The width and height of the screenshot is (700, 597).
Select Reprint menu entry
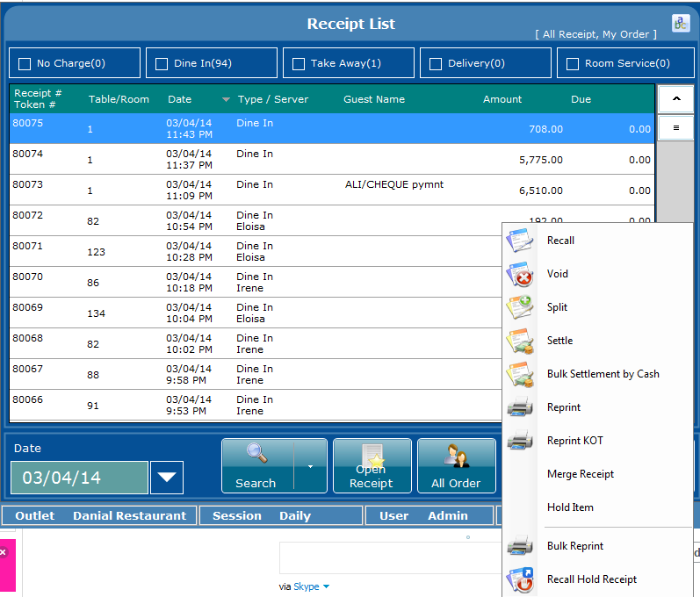[x=564, y=406]
